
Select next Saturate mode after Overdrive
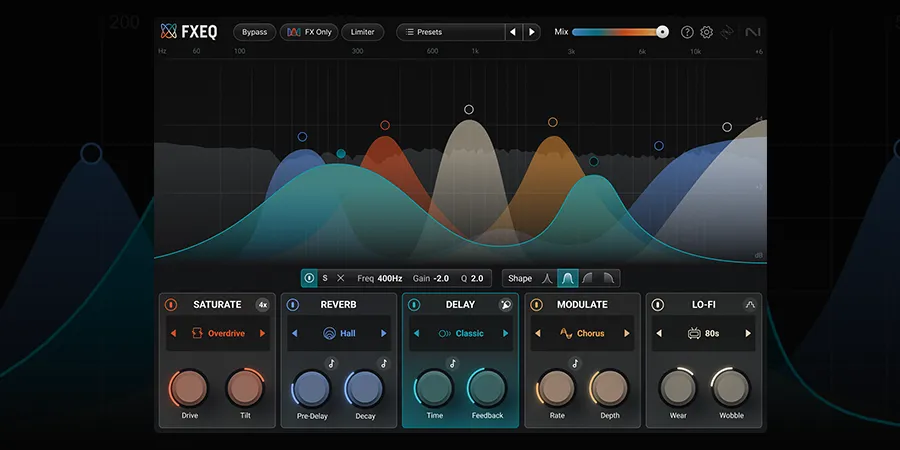pos(262,333)
